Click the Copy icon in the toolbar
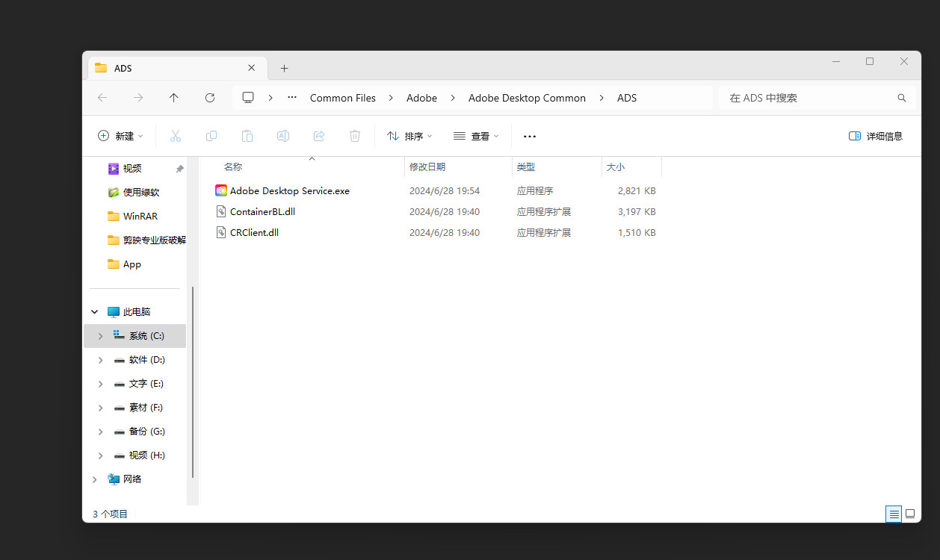The width and height of the screenshot is (940, 560). point(211,136)
